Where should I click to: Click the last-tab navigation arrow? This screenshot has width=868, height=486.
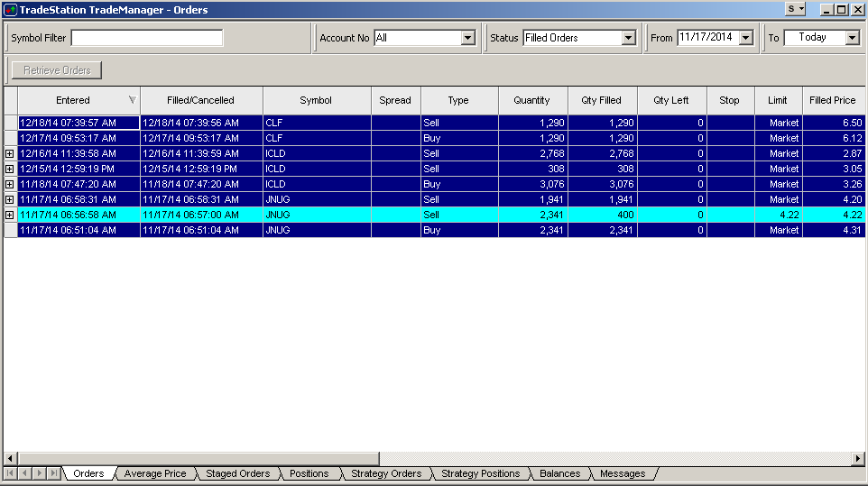point(54,473)
